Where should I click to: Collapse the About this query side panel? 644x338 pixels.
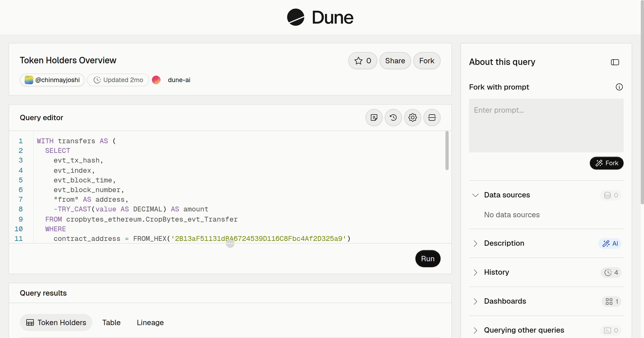615,62
